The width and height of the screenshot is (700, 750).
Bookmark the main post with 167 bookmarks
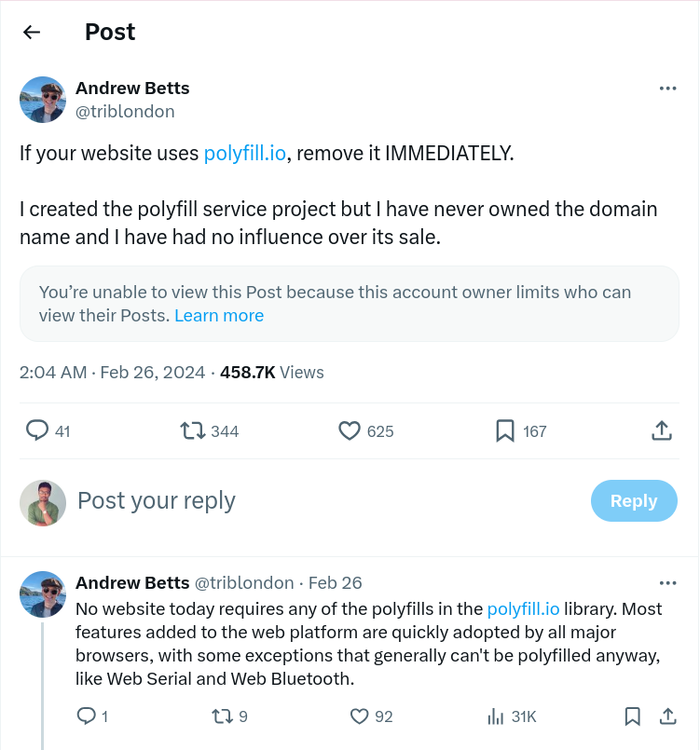pyautogui.click(x=505, y=430)
